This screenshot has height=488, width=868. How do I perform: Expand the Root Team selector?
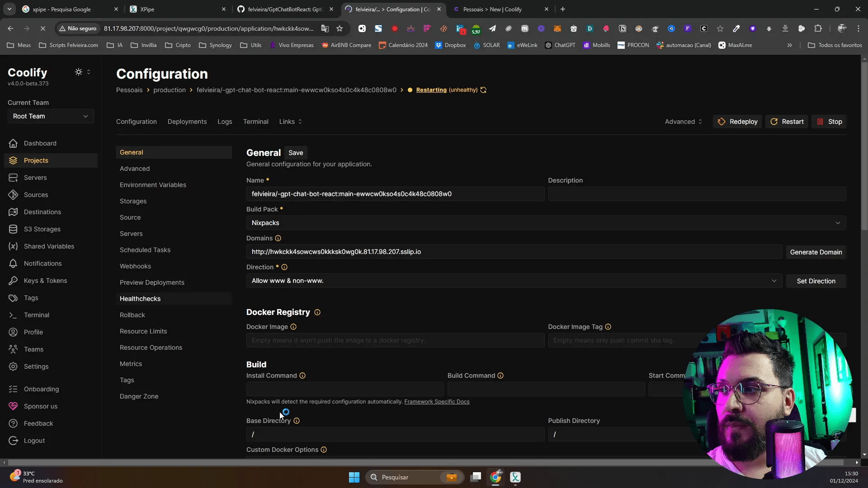coord(51,116)
